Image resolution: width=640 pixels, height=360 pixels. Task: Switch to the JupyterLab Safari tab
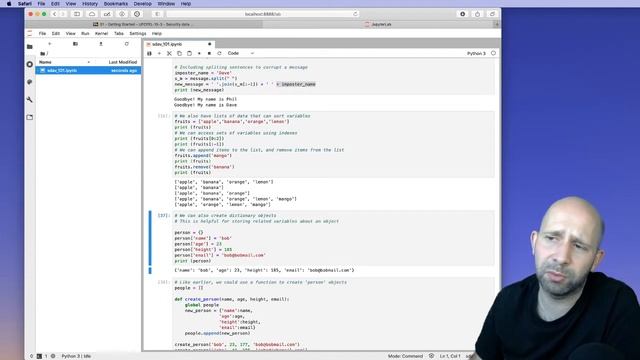point(378,24)
